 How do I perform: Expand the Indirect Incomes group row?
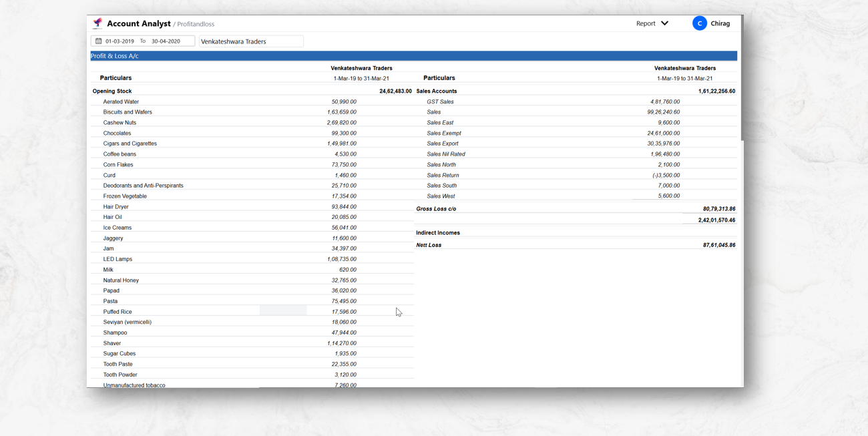click(438, 233)
